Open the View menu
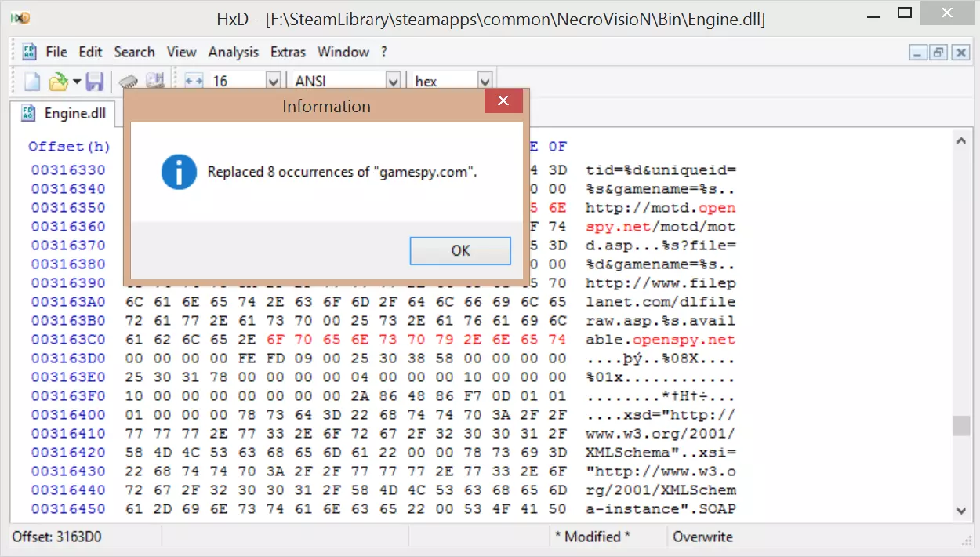Image resolution: width=980 pixels, height=557 pixels. [181, 52]
